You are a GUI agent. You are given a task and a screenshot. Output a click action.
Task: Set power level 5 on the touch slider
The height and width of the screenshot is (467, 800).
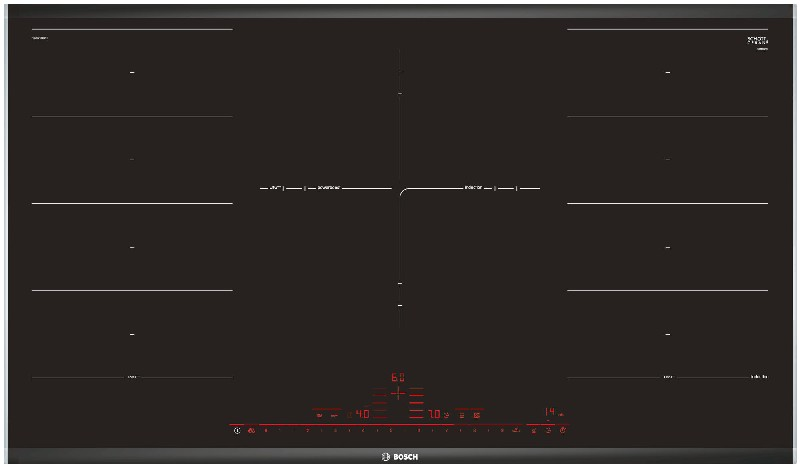pyautogui.click(x=391, y=430)
